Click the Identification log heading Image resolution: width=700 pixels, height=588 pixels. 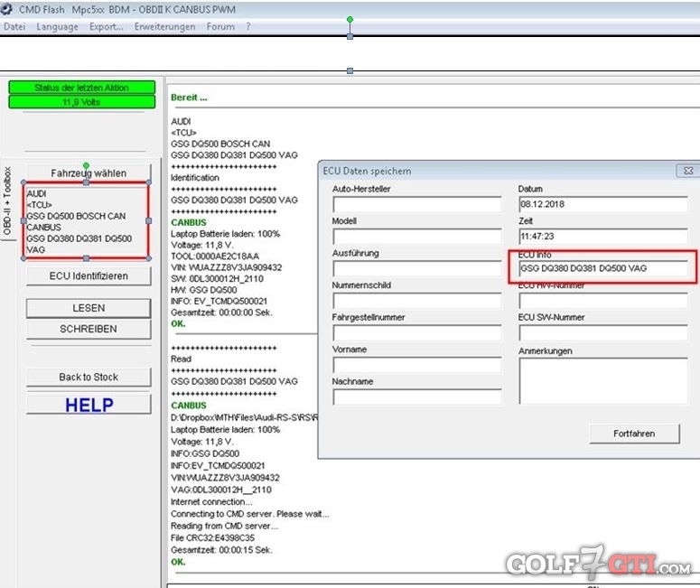tap(194, 178)
